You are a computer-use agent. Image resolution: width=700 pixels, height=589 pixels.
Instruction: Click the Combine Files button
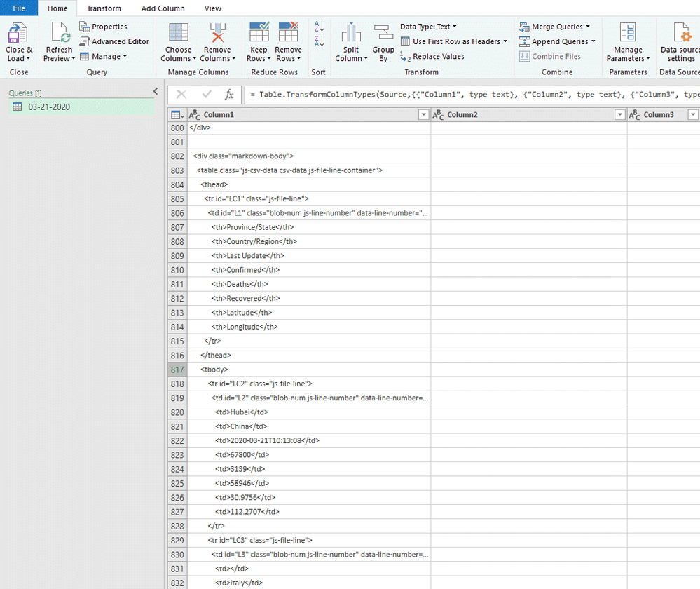click(x=551, y=56)
